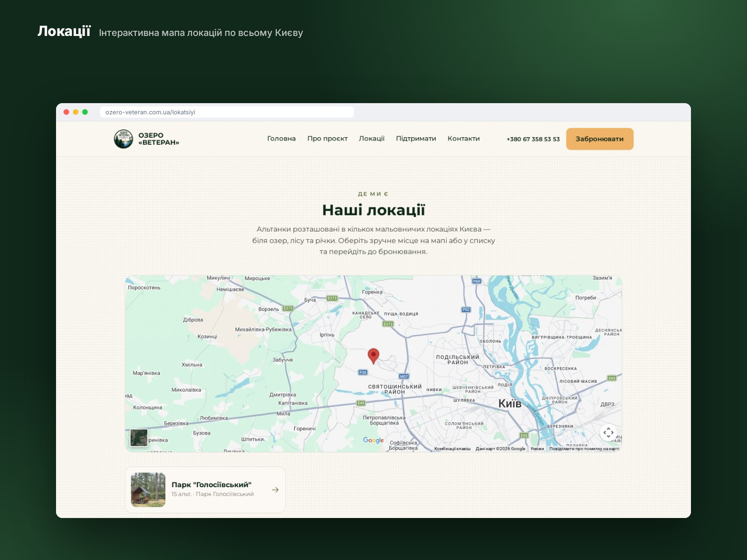747x560 pixels.
Task: Open Комбінації клавіш on the map
Action: coord(452,449)
